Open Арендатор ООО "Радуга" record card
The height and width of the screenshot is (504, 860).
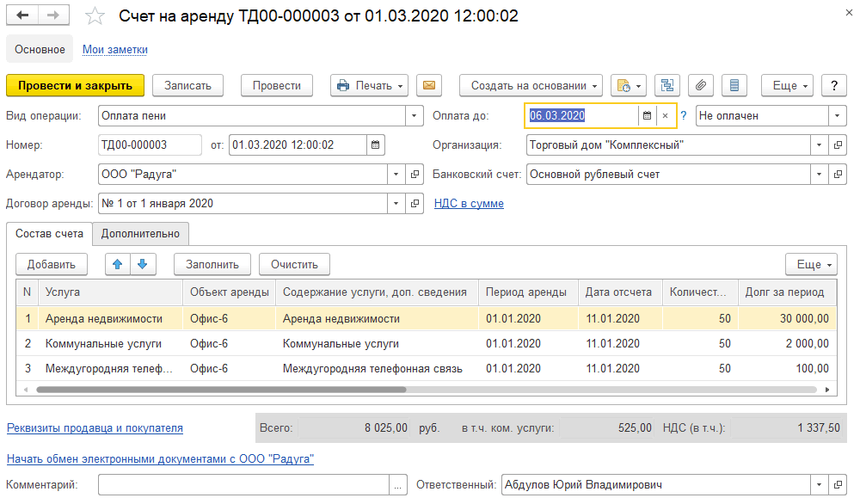pos(415,175)
